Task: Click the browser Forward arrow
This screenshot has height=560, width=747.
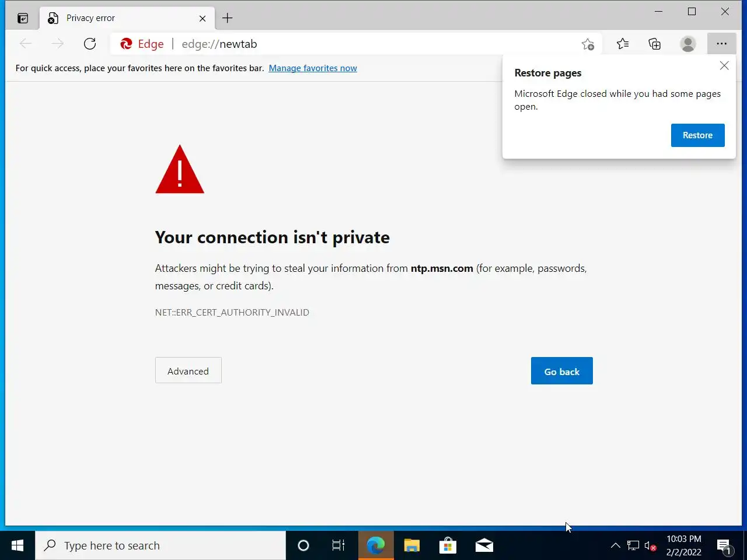Action: point(58,44)
